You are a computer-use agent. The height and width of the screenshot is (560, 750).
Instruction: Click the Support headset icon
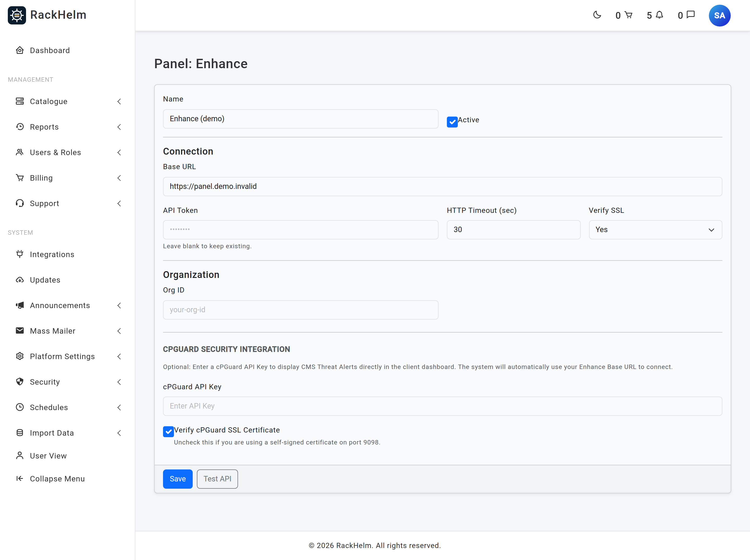pos(20,203)
